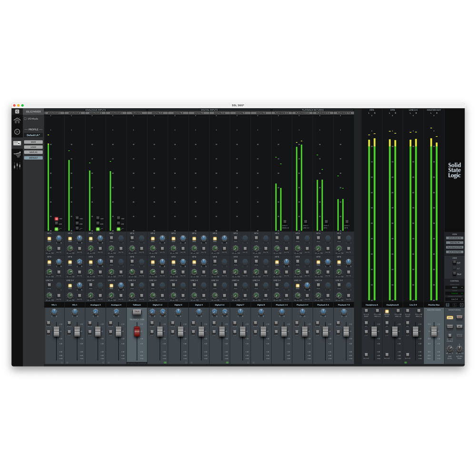
Task: Click the MONO monitoring button
Action: click(450, 327)
